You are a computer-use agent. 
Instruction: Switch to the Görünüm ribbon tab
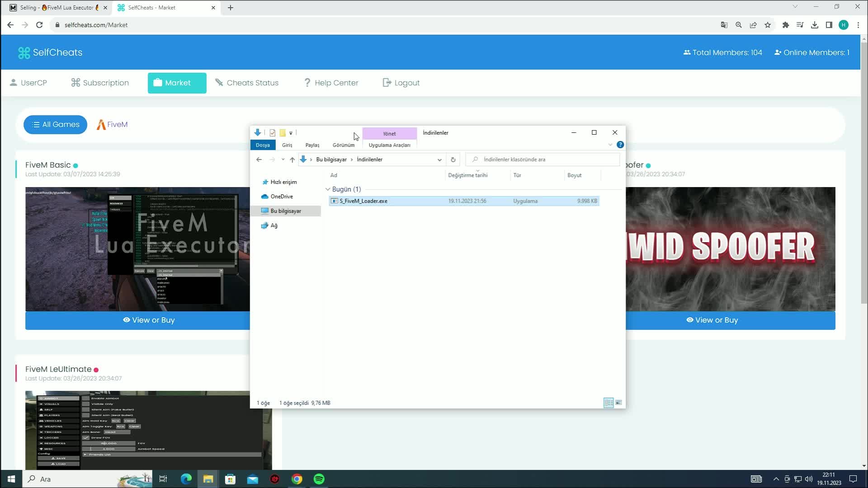click(343, 145)
